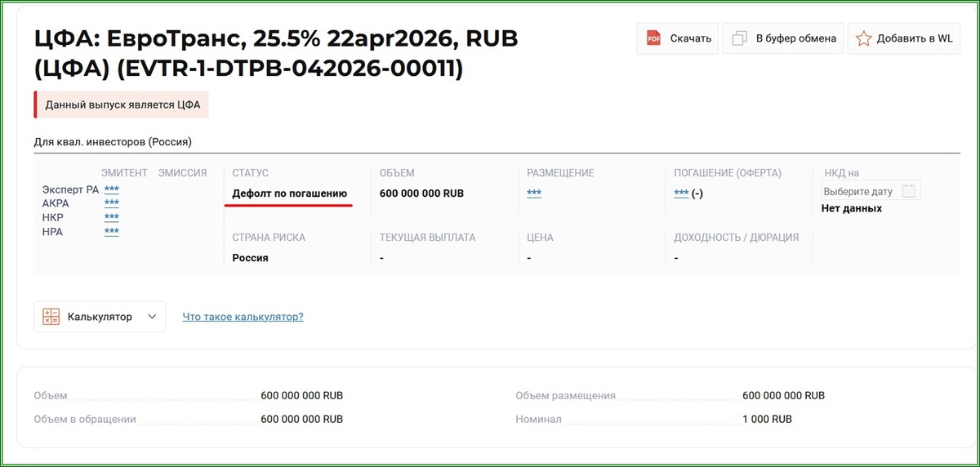Click the Данный выпуск является ЦФА notice

(x=122, y=105)
